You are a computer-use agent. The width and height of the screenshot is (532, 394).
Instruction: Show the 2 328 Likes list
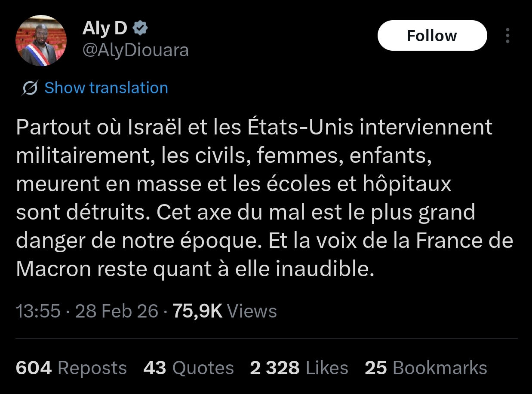coord(299,368)
